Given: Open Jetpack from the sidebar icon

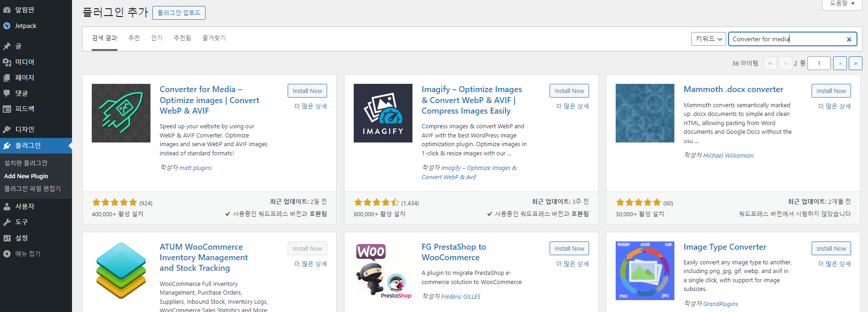Looking at the screenshot, I should [x=7, y=26].
